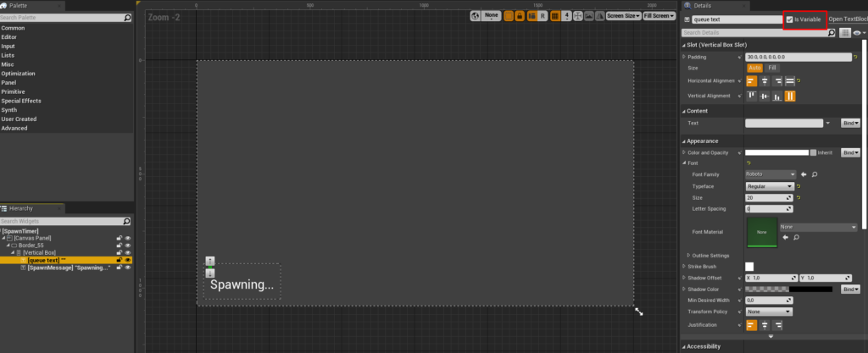Use selected asset arrow for Font Family
The height and width of the screenshot is (353, 868).
pos(804,174)
